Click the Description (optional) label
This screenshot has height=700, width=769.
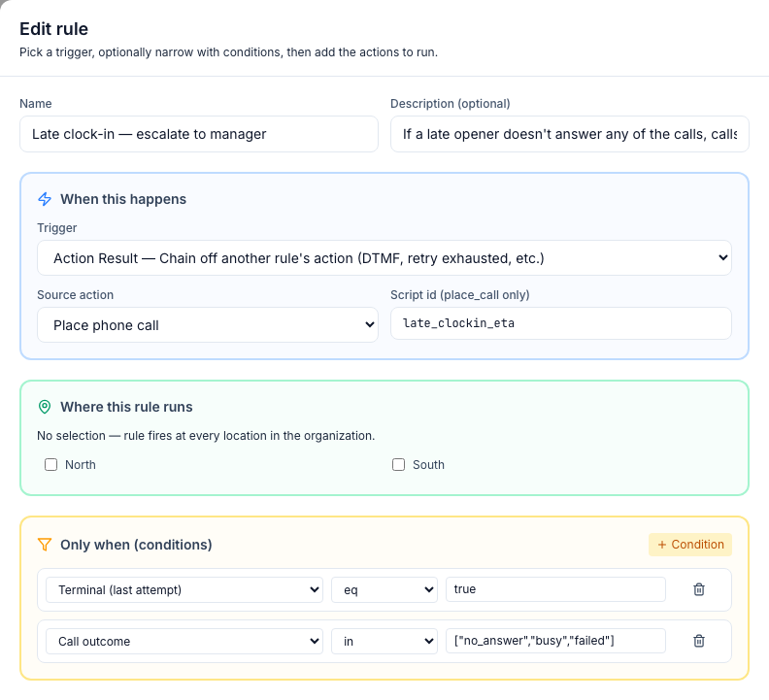[x=451, y=104]
